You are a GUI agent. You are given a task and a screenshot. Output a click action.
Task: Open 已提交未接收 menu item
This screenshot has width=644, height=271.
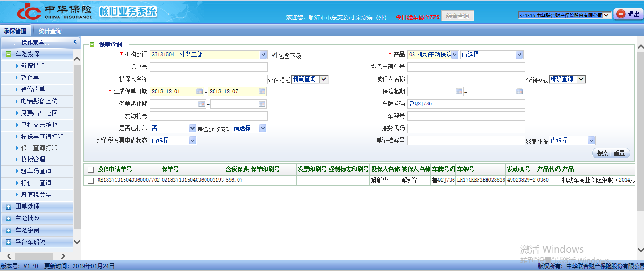click(x=39, y=125)
